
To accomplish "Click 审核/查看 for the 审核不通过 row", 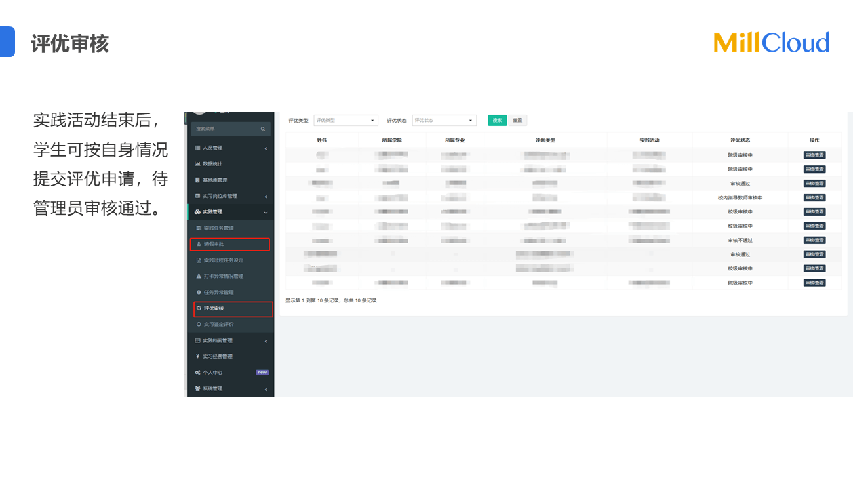I will [x=814, y=241].
